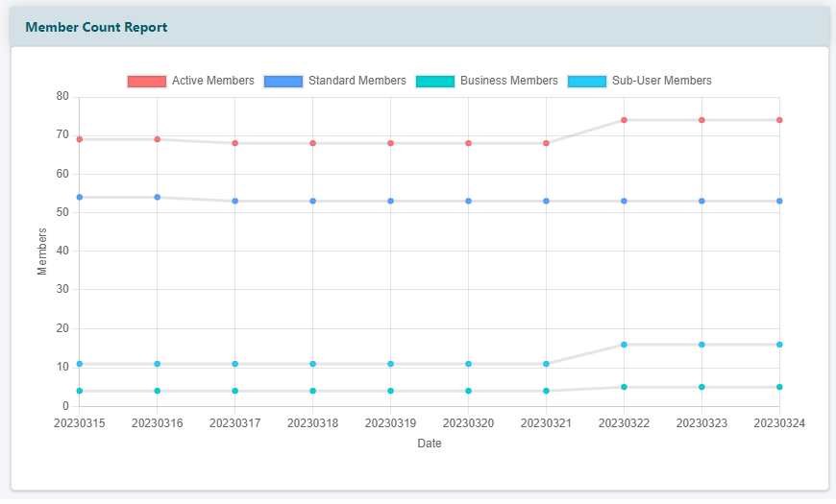Screen dimensions: 836x504
Task: Click the Business Members point on 20230323
Action: (701, 387)
